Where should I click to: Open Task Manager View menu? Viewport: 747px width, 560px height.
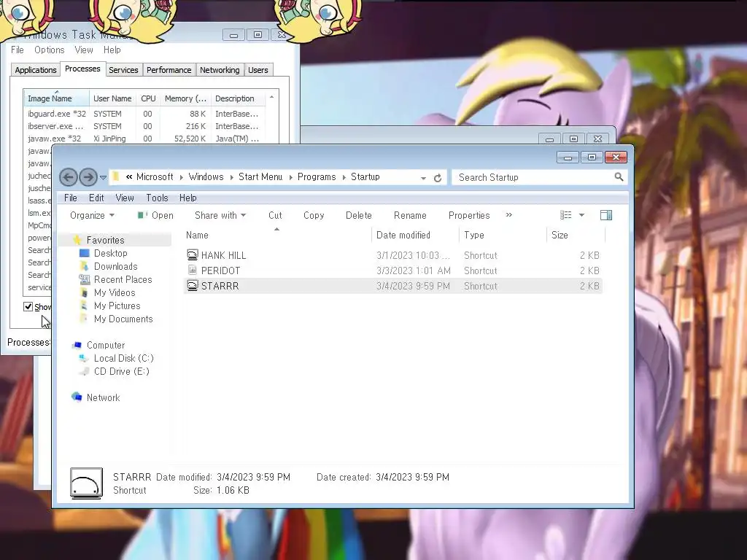coord(83,50)
